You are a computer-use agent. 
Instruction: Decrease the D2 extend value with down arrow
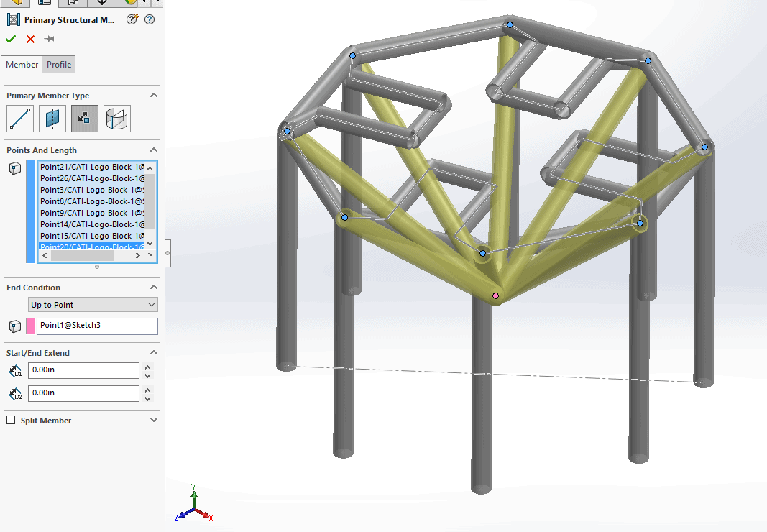(x=148, y=398)
